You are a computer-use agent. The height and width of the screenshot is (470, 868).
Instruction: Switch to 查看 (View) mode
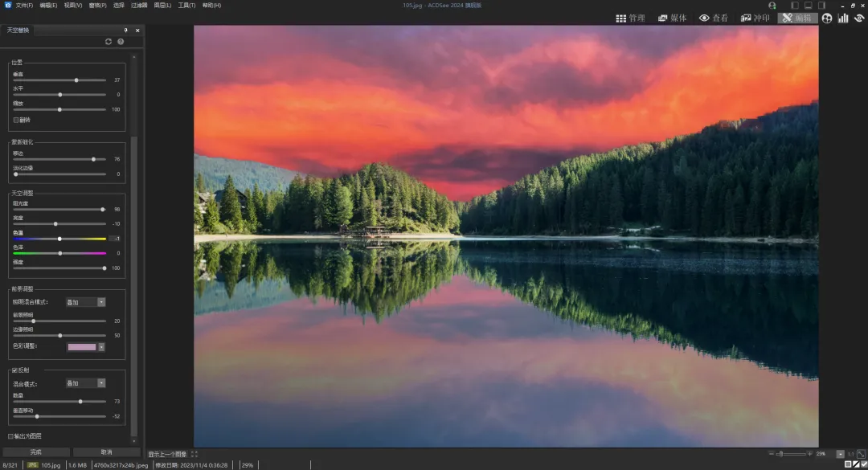pos(714,18)
